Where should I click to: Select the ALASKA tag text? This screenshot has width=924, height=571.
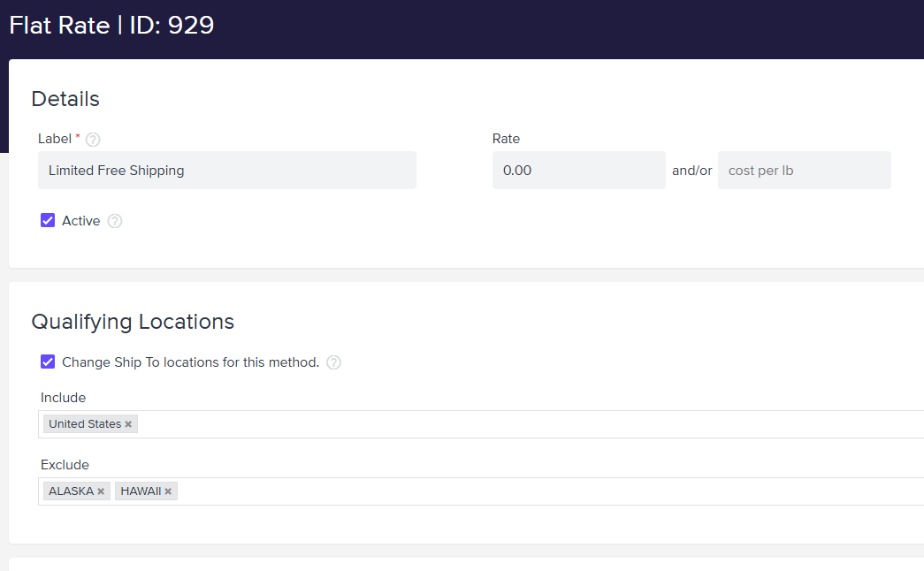point(71,491)
